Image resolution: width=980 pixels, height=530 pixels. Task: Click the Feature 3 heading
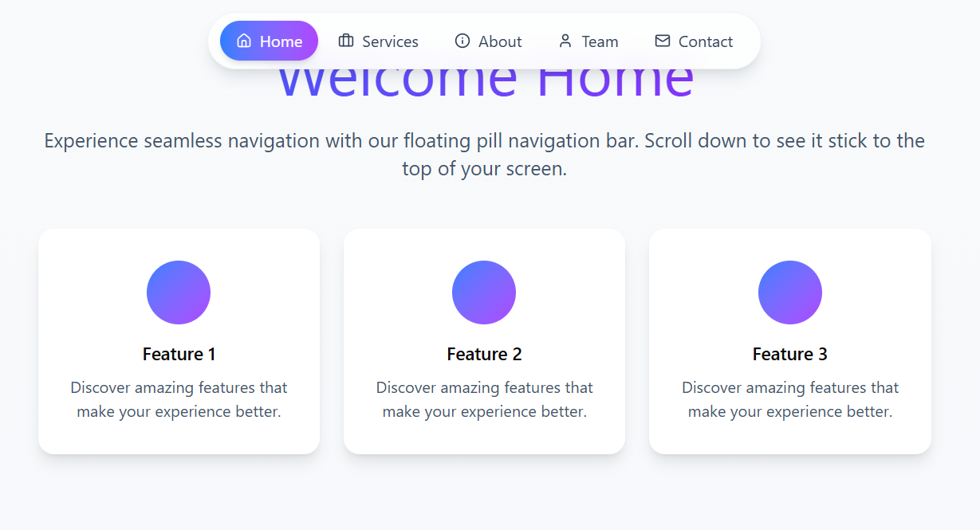(x=790, y=354)
